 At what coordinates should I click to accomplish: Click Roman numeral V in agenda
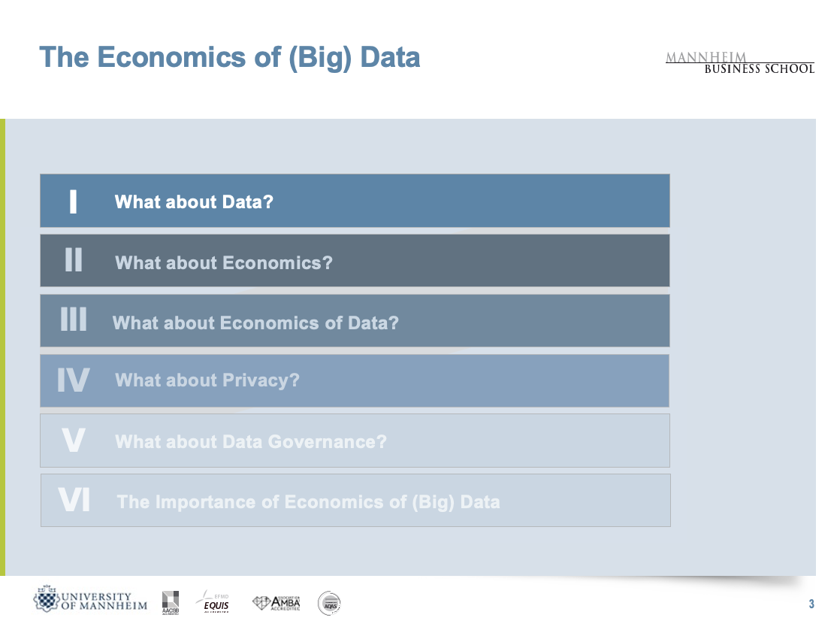(x=73, y=441)
